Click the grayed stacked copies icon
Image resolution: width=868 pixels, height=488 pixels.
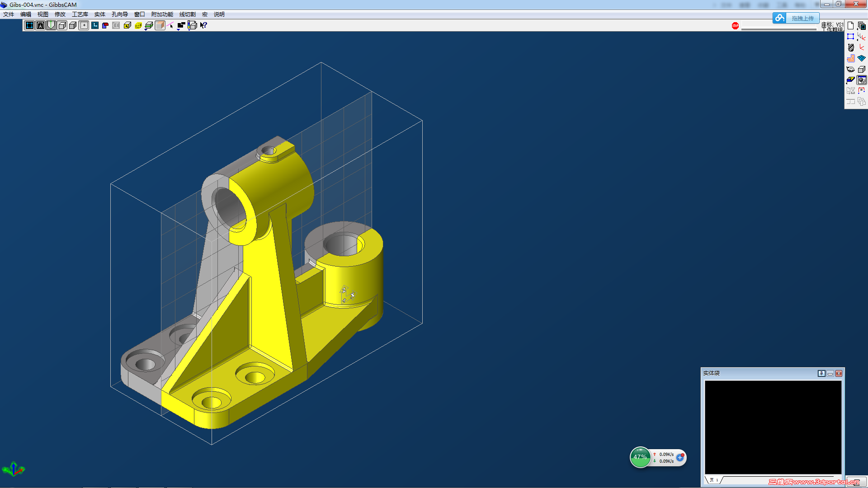click(x=862, y=102)
